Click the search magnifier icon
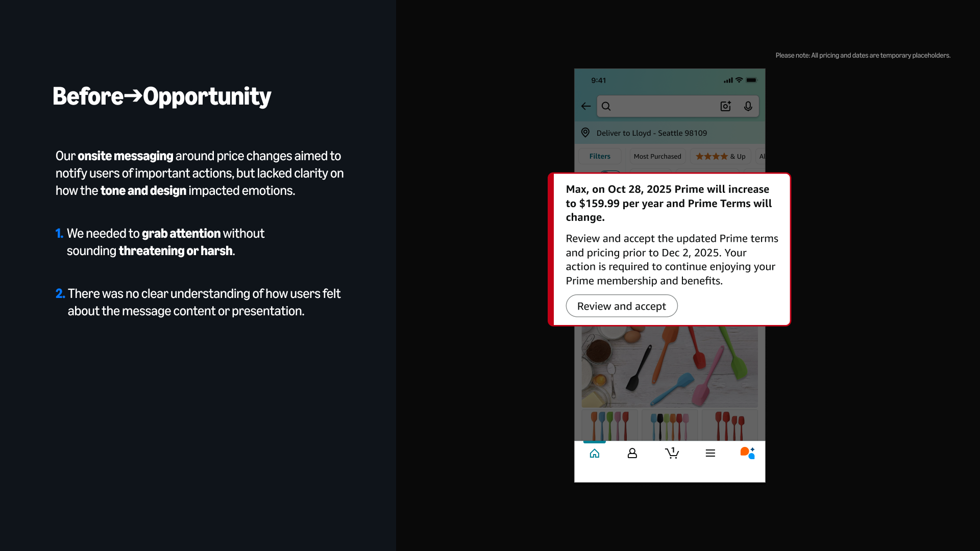The height and width of the screenshot is (551, 980). [606, 106]
